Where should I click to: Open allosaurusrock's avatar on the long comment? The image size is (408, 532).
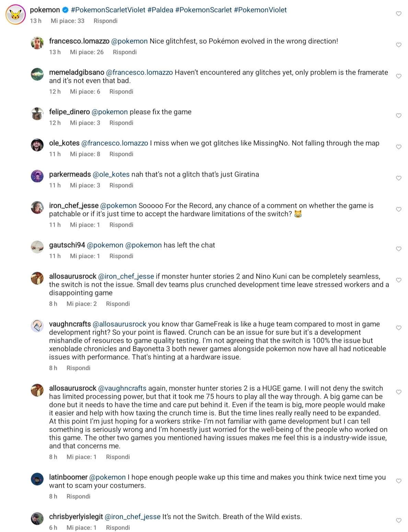(x=37, y=390)
